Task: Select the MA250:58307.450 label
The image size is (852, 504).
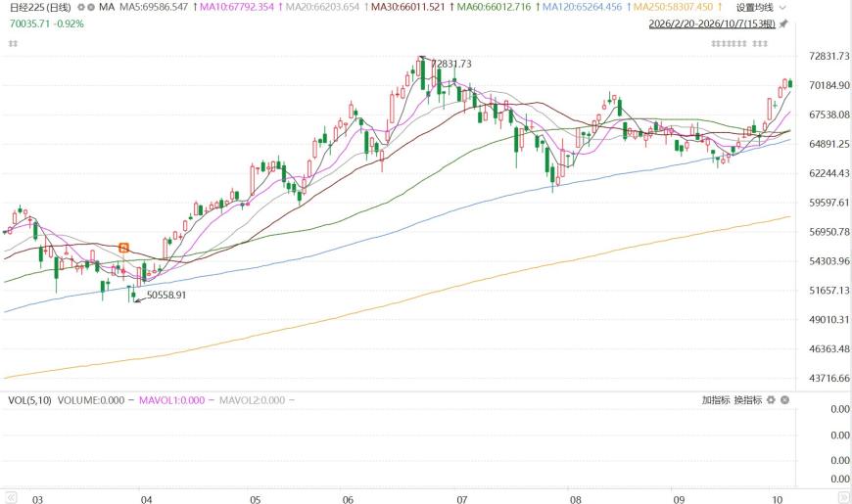Action: tap(673, 7)
